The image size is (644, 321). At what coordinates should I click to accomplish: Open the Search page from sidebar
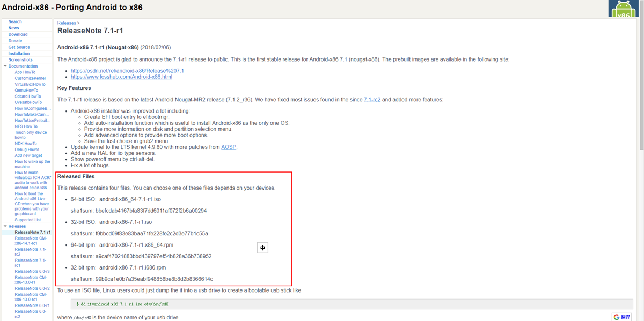(x=15, y=22)
